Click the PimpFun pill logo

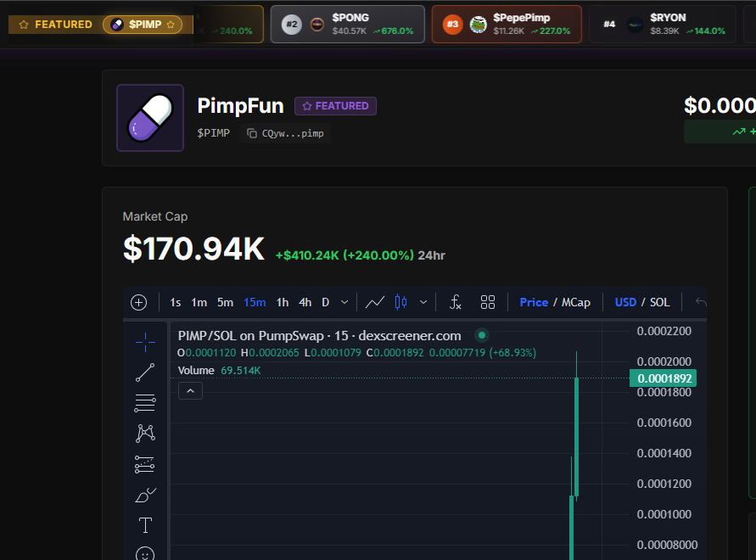click(x=150, y=118)
